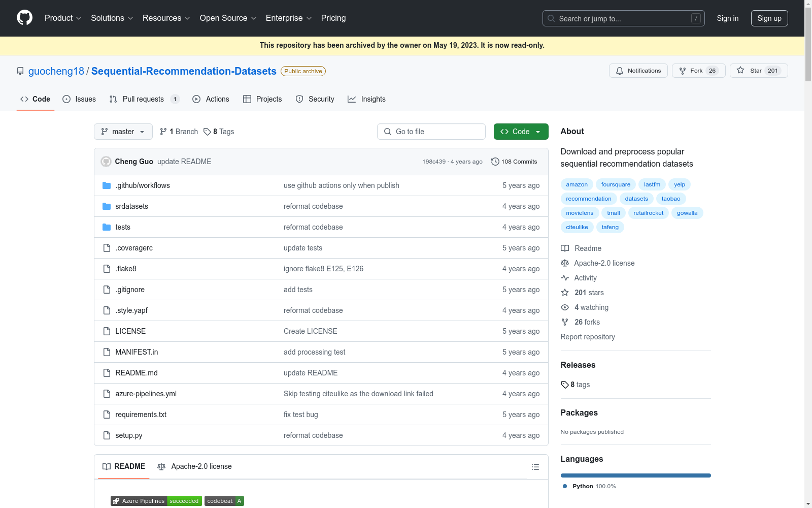The width and height of the screenshot is (812, 508).
Task: Click the Go to file input
Action: [x=431, y=132]
